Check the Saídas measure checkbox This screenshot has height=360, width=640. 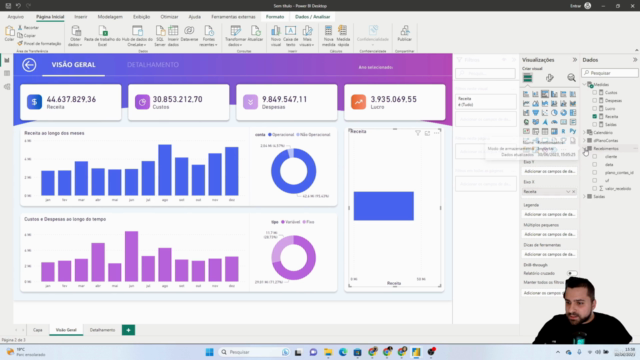tap(595, 124)
